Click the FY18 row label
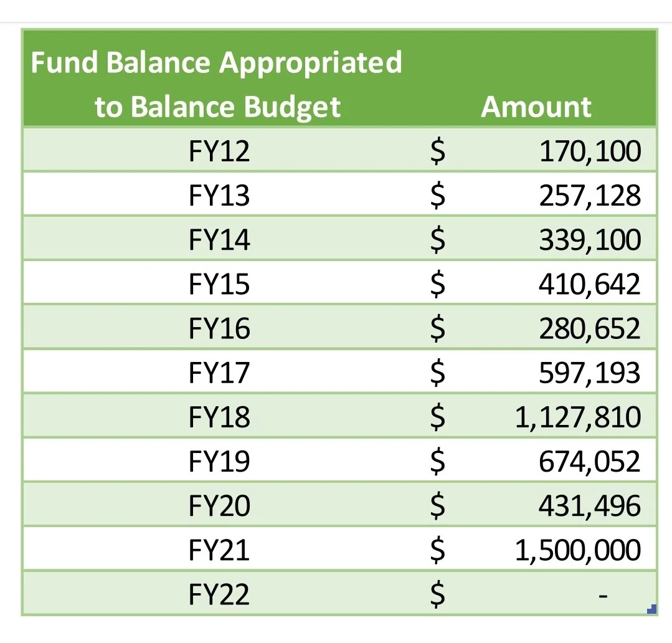Screen dimensions: 672x643 coord(219,417)
